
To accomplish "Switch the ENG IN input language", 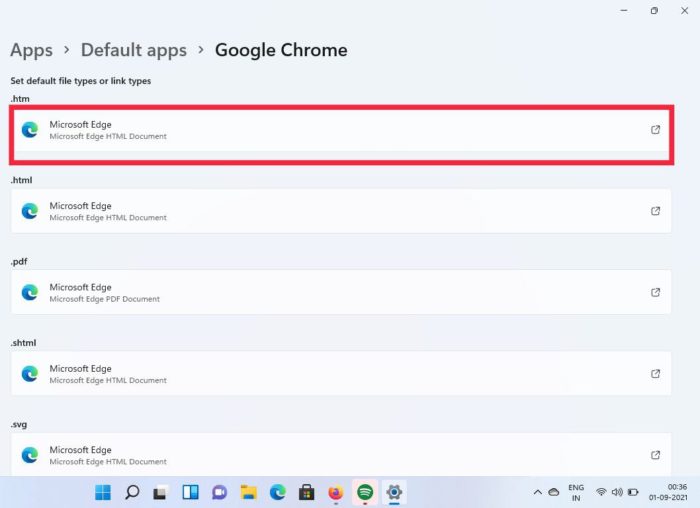I will point(576,492).
